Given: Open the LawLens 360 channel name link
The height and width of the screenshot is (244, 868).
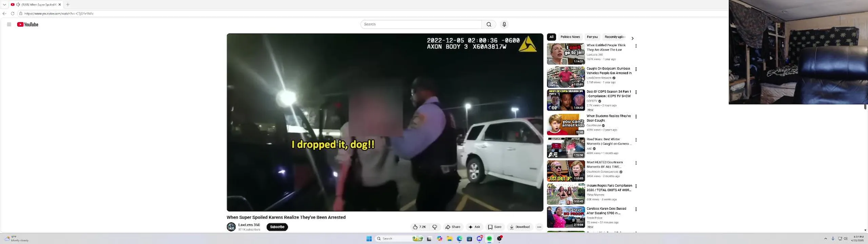Looking at the screenshot, I should [249, 225].
